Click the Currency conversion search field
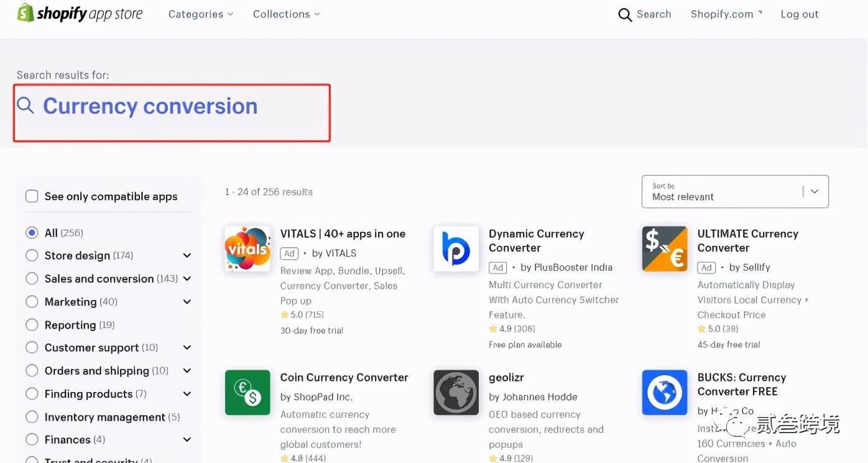This screenshot has width=868, height=463. tap(172, 113)
